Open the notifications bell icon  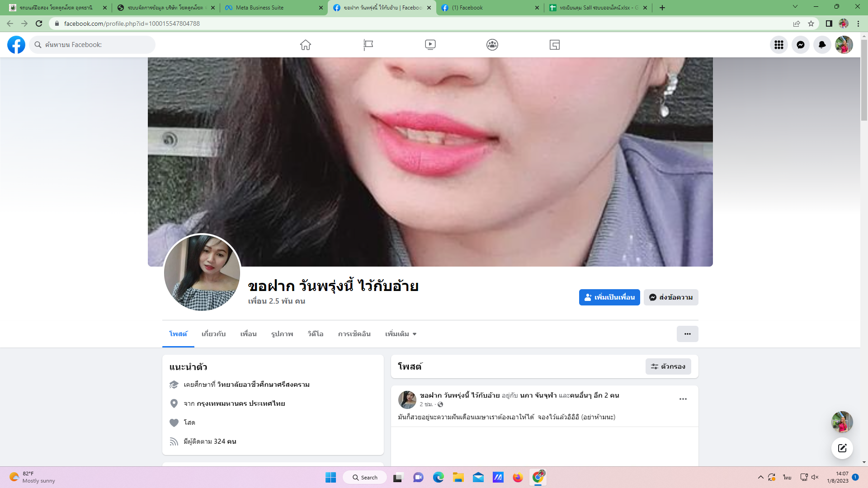point(822,45)
